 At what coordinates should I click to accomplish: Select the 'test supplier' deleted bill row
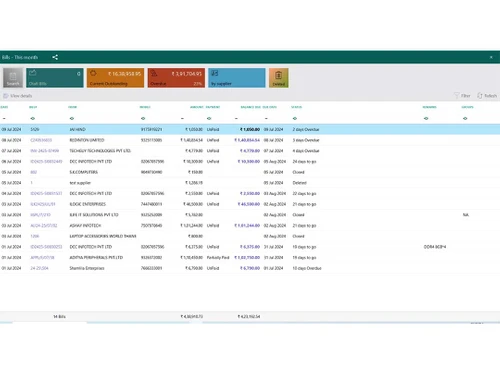(250, 183)
